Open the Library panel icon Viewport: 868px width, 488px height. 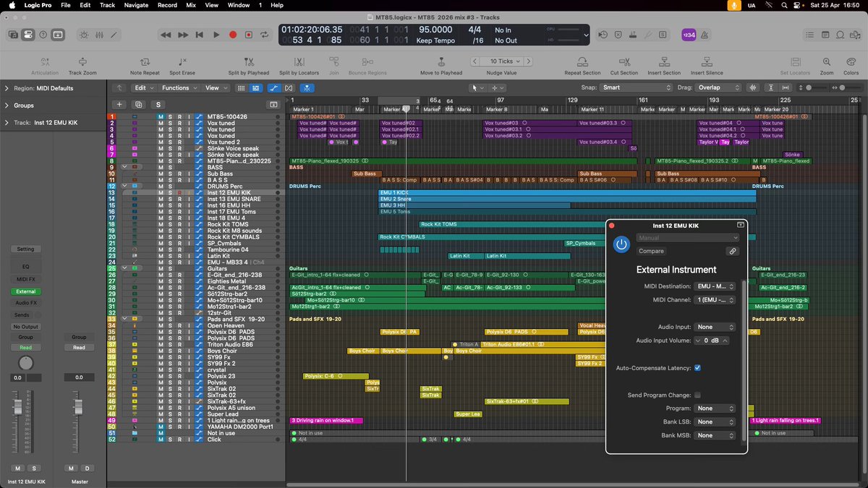pos(13,34)
